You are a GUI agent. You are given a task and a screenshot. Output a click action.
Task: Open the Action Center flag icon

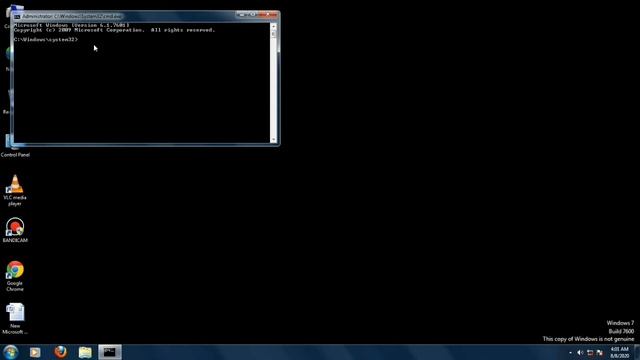(600, 352)
